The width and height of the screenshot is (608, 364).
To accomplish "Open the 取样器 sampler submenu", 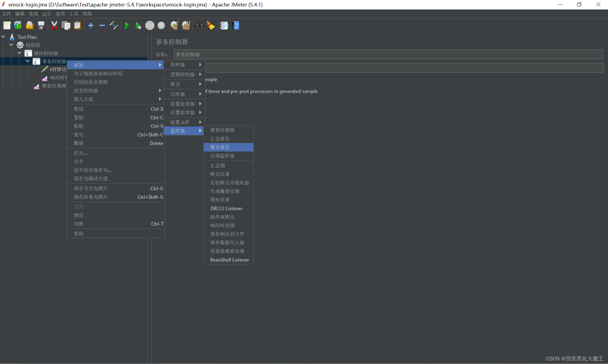I will (185, 65).
